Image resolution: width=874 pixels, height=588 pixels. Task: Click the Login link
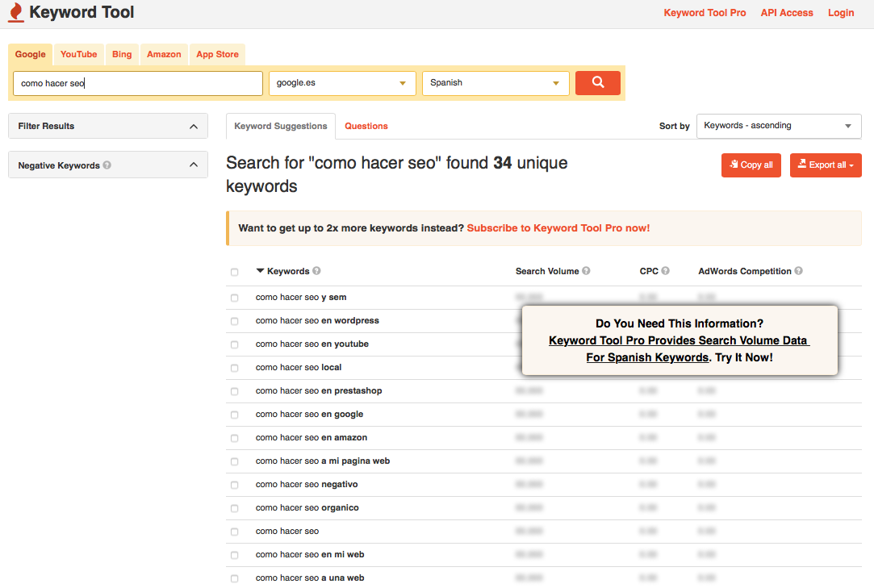coord(841,13)
